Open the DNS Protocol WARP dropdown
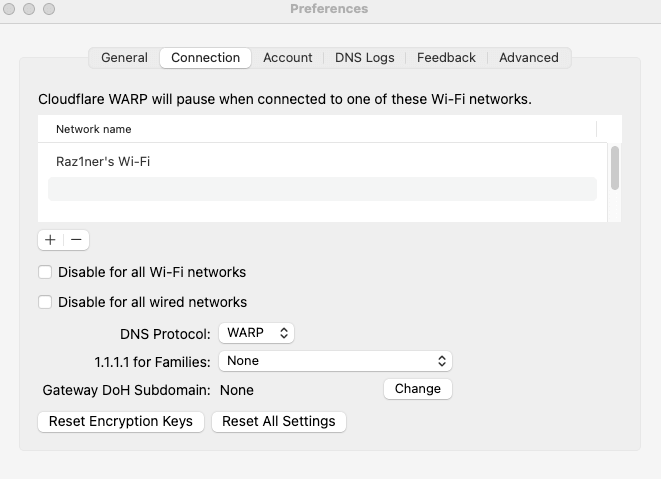The image size is (661, 479). pos(256,333)
